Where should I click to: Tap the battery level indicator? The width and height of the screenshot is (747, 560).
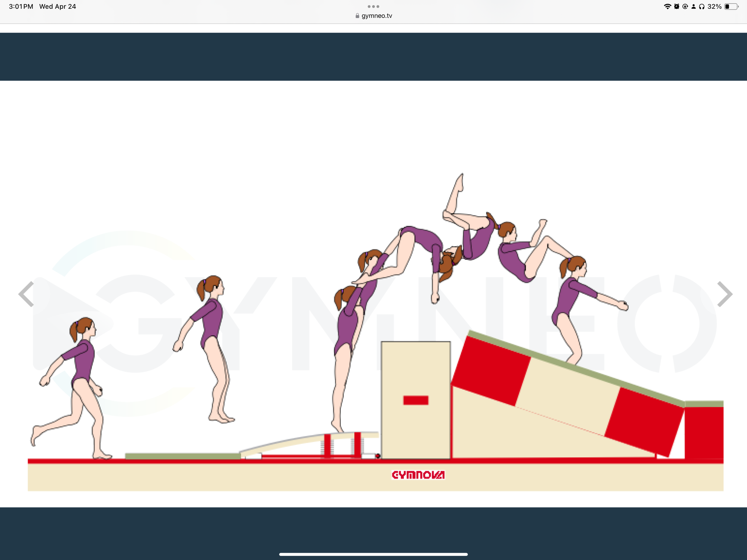tap(731, 6)
